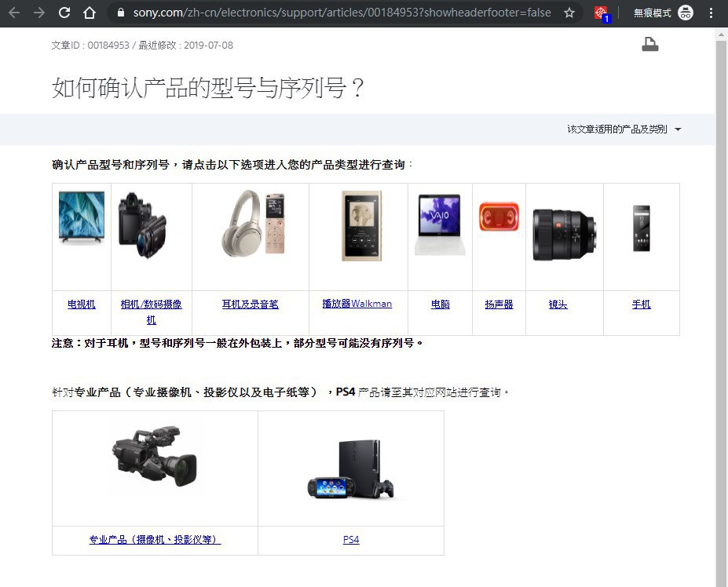Click the 确认产品型号和序列号 instruction text
The image size is (728, 587).
click(x=232, y=164)
